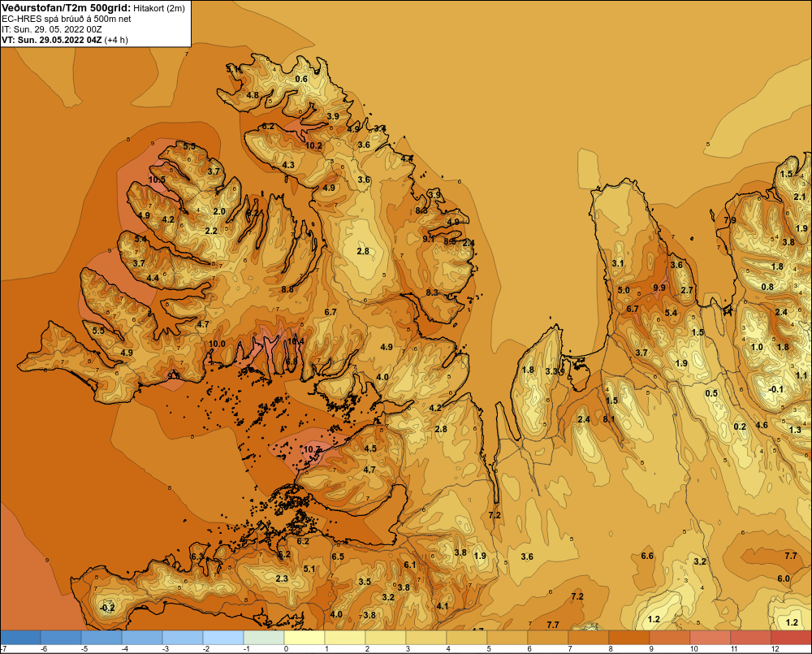The image size is (812, 654).
Task: Click the 'VT: Sun. 29.05.2022 04Z' line
Action: [52, 40]
